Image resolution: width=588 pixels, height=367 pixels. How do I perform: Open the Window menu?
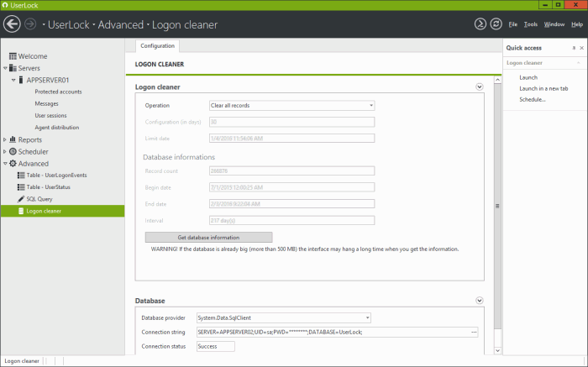554,24
